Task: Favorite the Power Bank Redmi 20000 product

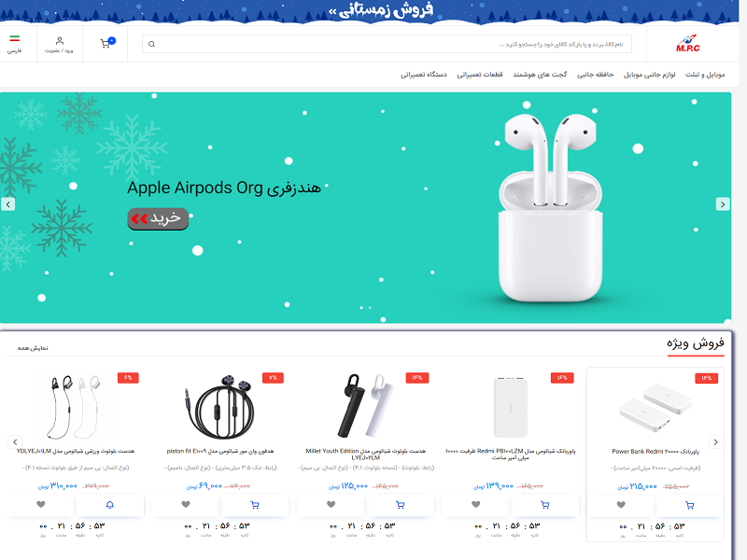Action: click(621, 505)
